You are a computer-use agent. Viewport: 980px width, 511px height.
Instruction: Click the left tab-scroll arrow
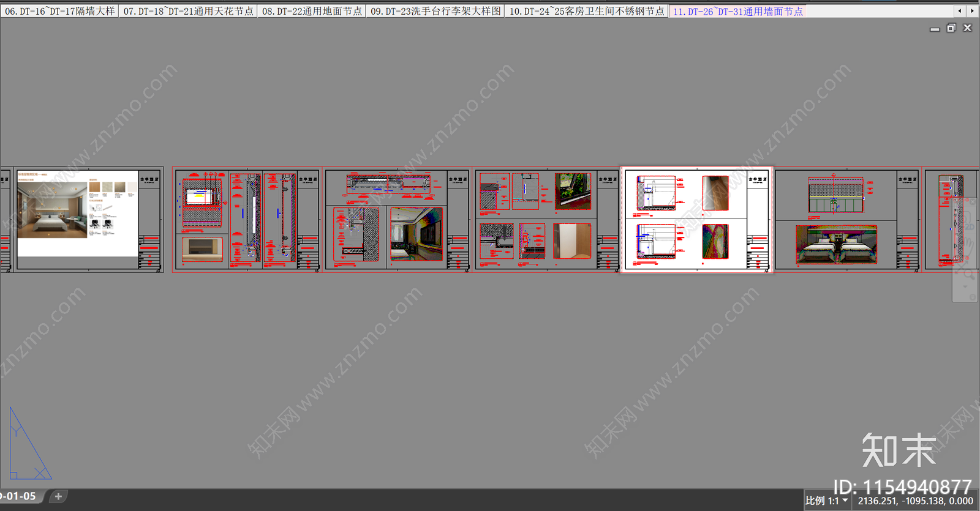(960, 11)
